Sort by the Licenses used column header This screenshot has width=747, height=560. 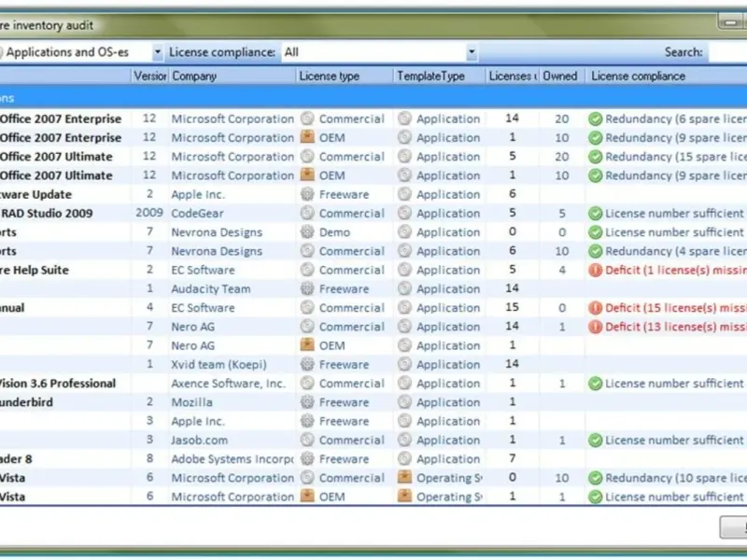click(x=513, y=77)
